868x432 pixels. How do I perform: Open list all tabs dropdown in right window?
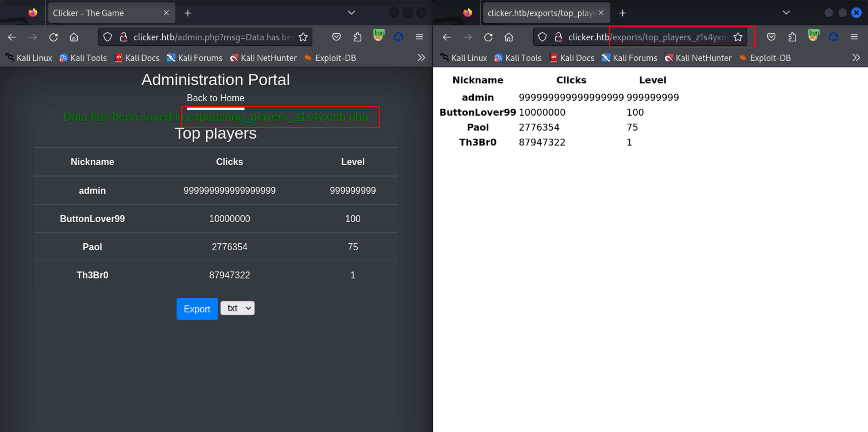[786, 13]
